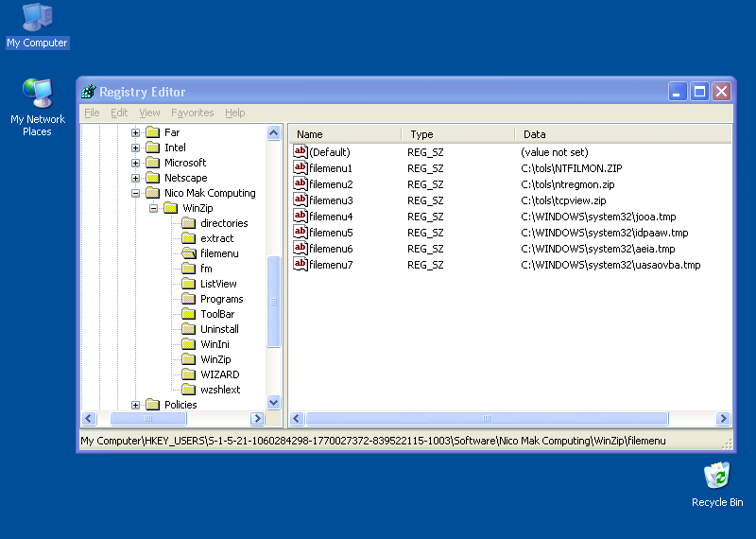The height and width of the screenshot is (539, 756).
Task: Select the ListView key label in the tree
Action: click(x=218, y=284)
